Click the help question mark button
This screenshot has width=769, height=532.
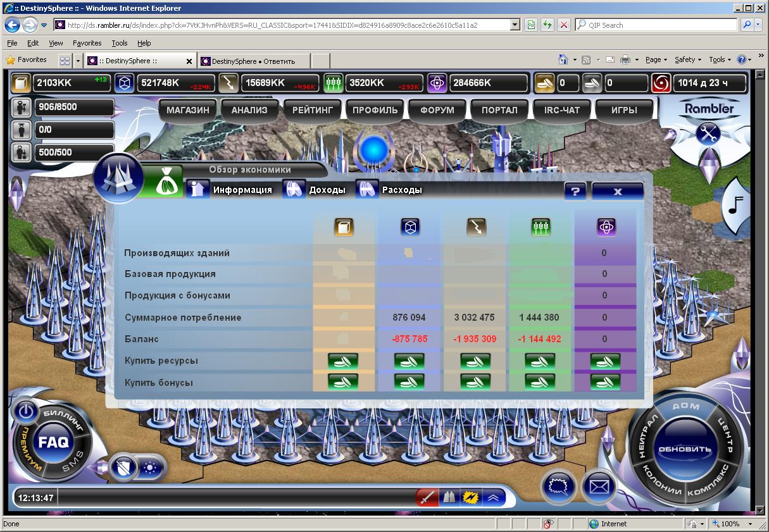click(575, 191)
